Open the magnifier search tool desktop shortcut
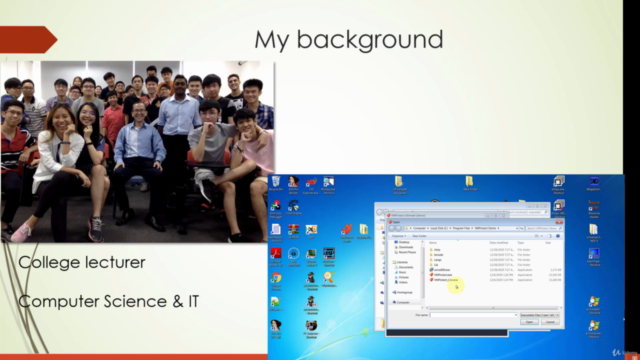Viewport: 640px width, 360px height. pyautogui.click(x=329, y=280)
